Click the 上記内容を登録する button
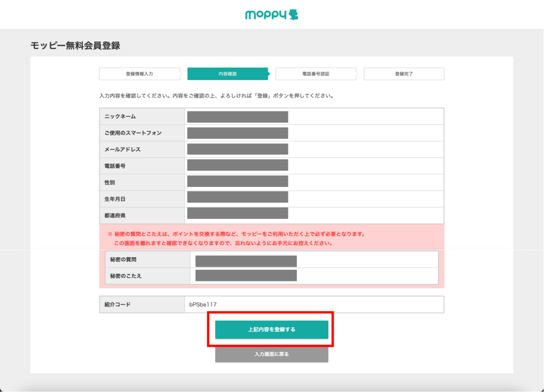 [271, 329]
